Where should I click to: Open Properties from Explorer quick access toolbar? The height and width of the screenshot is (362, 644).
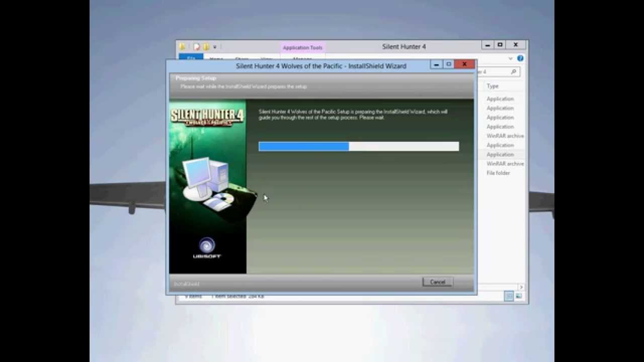(x=197, y=47)
